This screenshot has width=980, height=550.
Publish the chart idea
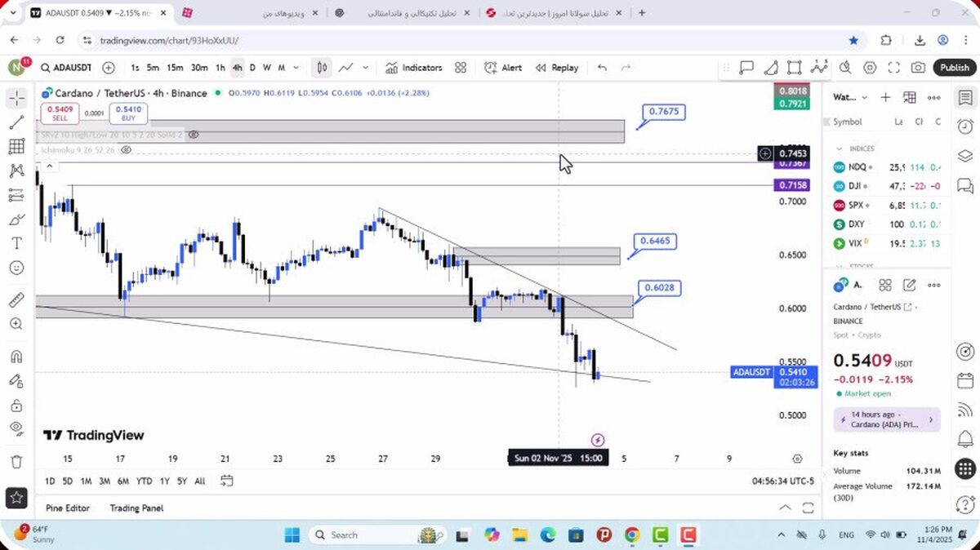pos(954,68)
